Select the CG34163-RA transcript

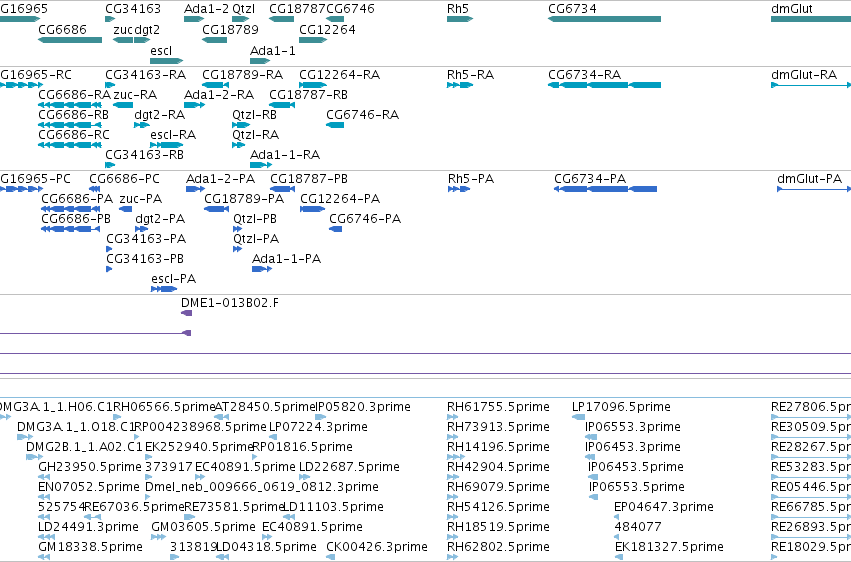tap(110, 85)
